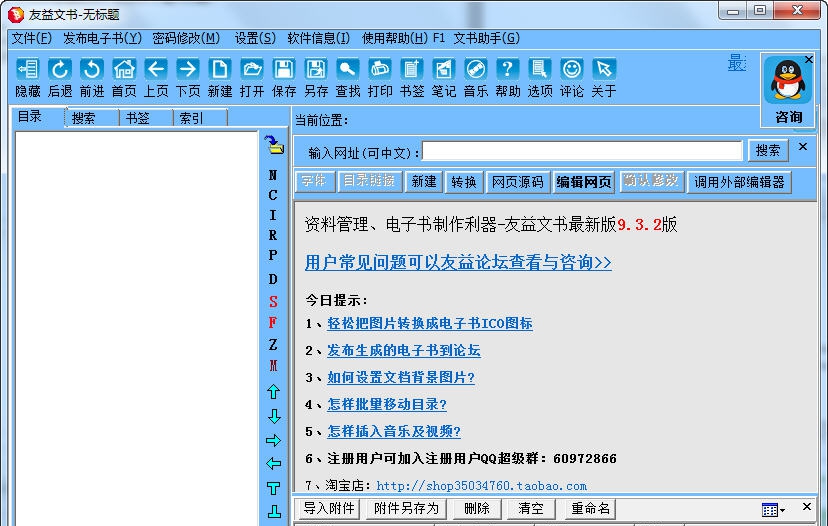This screenshot has width=828, height=526.
Task: Open the 文件(F) menu
Action: (x=32, y=38)
